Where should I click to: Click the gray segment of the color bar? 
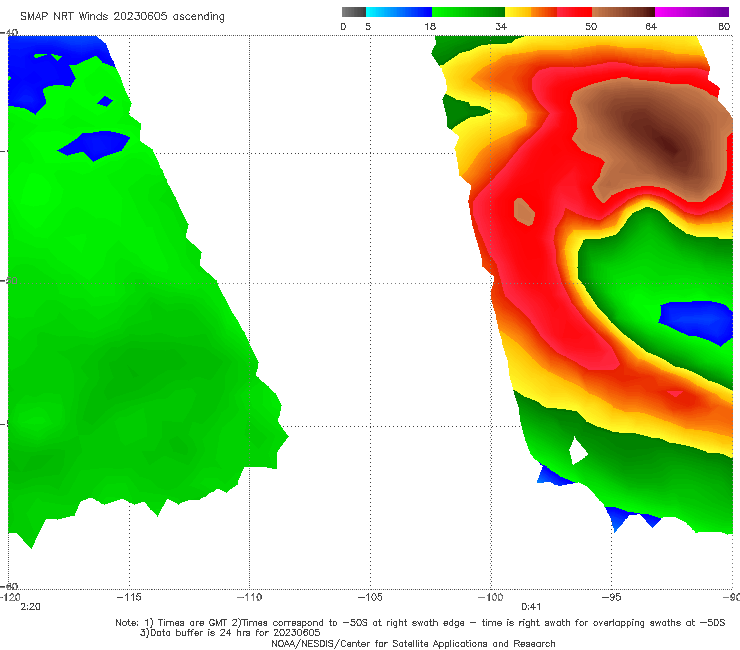[354, 12]
